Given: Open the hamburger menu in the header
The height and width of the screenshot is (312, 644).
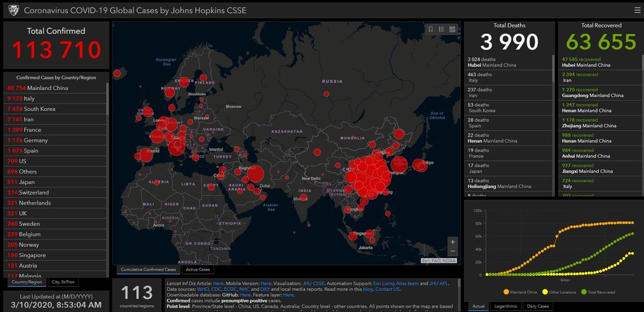Looking at the screenshot, I should (x=636, y=10).
